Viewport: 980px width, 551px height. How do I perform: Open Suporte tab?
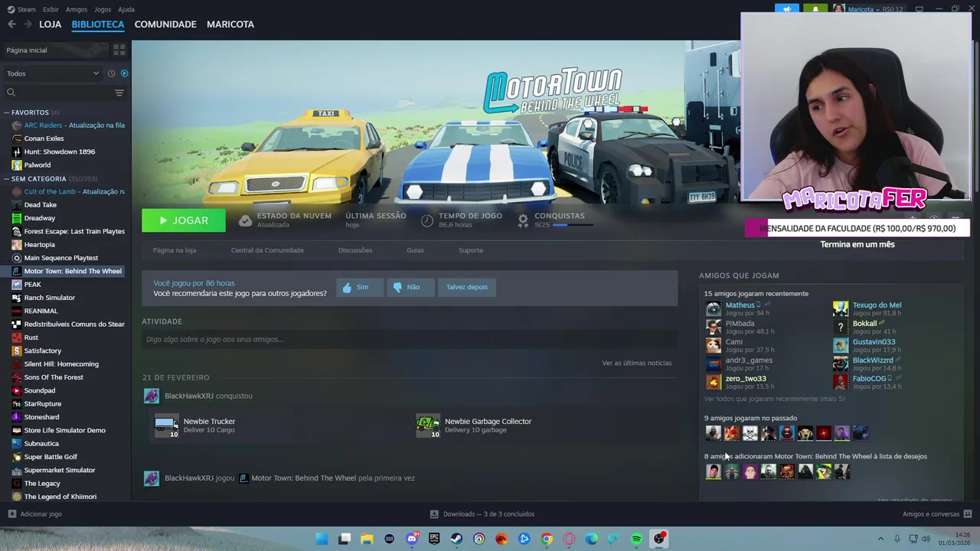click(471, 250)
